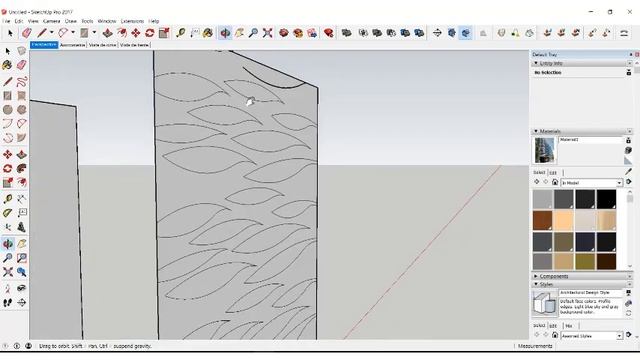Open the Draw menu
640x360 pixels.
click(71, 21)
